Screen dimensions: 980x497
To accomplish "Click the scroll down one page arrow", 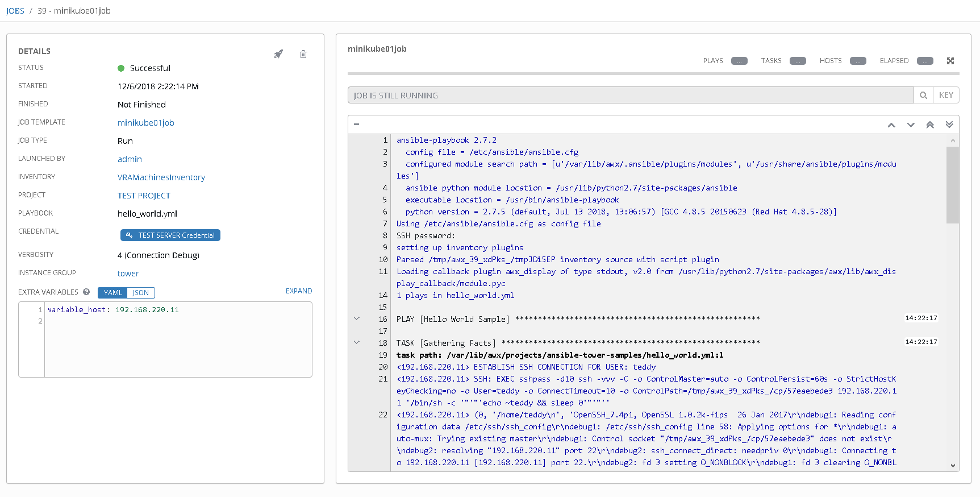I will coord(911,125).
